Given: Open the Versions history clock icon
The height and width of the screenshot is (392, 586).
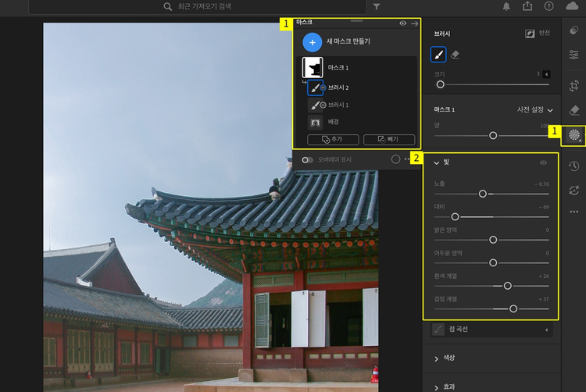Looking at the screenshot, I should pos(574,166).
